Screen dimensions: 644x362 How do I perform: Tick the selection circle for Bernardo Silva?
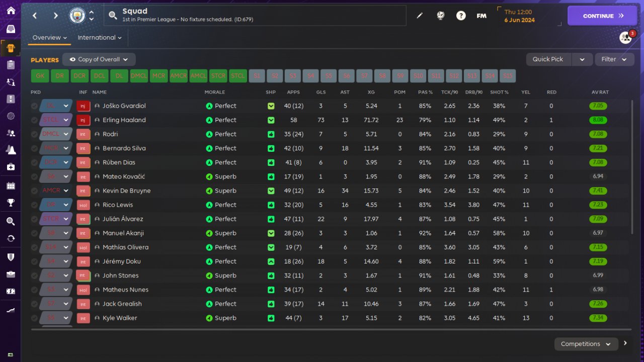click(34, 148)
